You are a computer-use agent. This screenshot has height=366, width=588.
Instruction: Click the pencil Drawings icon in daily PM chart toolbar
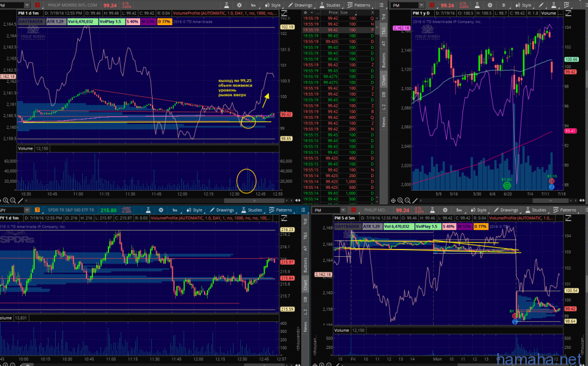(x=541, y=6)
